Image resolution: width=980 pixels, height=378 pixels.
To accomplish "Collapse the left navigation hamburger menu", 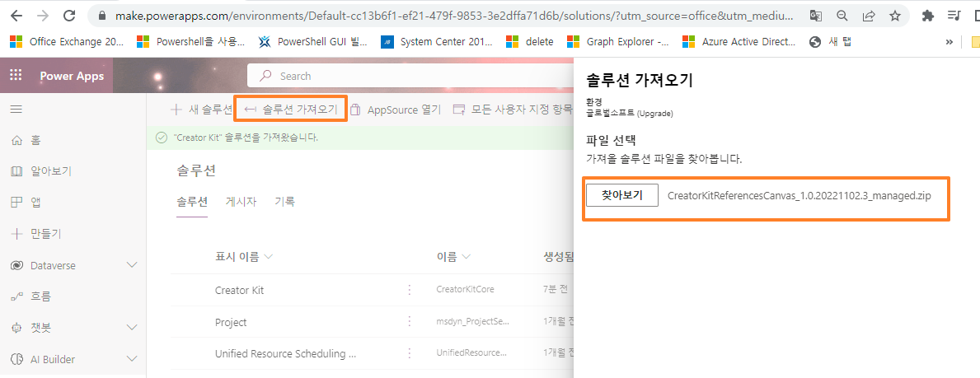I will coord(16,110).
